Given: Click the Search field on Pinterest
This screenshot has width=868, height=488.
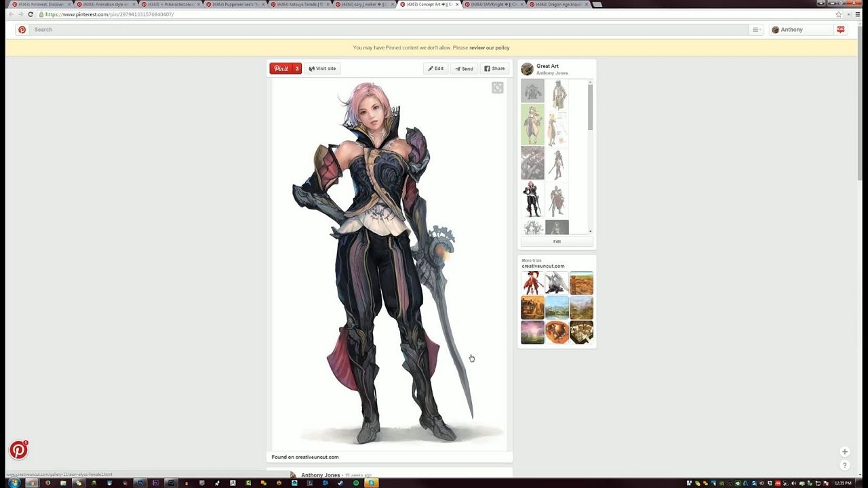Looking at the screenshot, I should 390,30.
